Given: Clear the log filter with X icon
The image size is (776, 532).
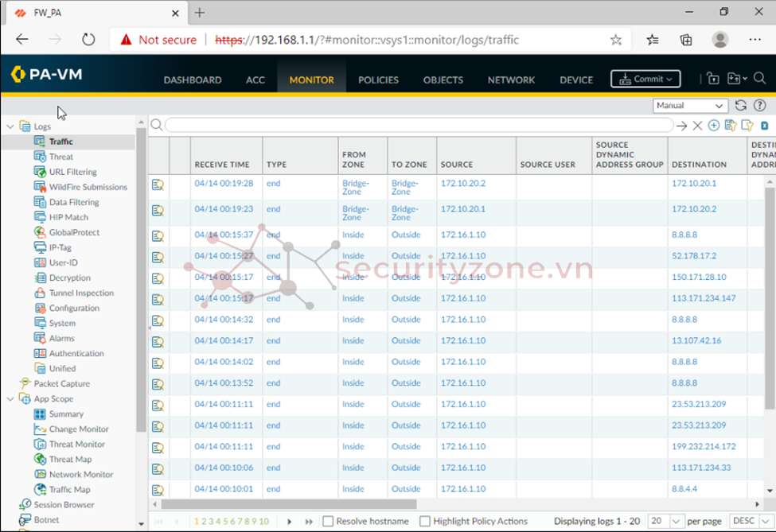Looking at the screenshot, I should 697,126.
